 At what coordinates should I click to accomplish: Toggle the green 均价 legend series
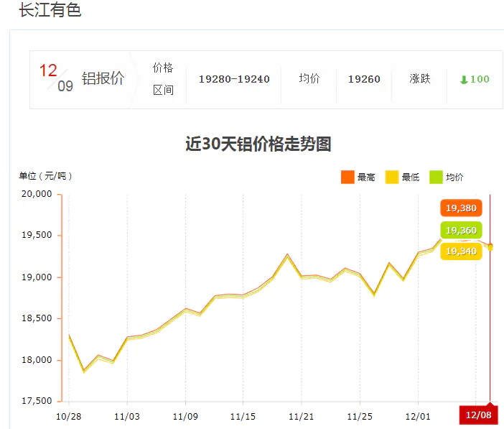point(446,177)
